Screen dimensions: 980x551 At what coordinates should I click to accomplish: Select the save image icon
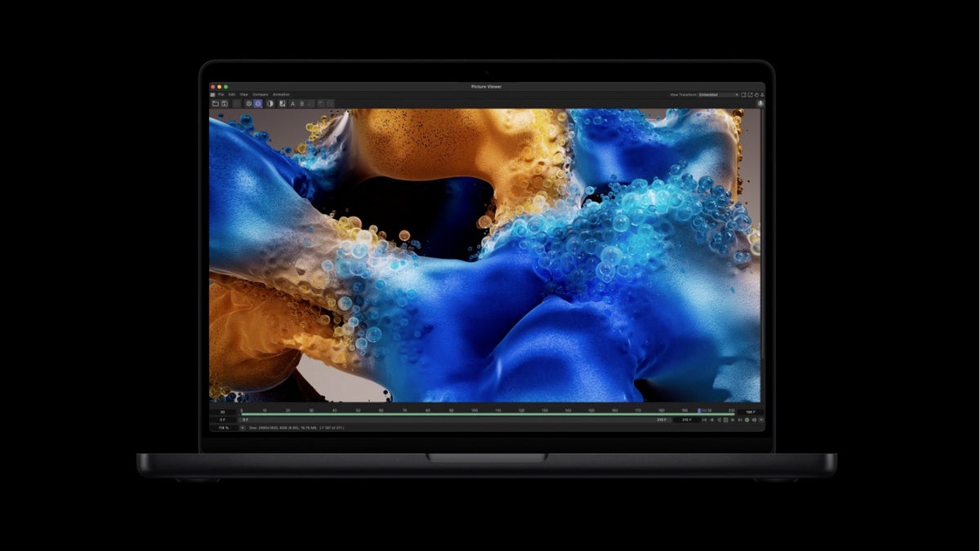(x=224, y=104)
